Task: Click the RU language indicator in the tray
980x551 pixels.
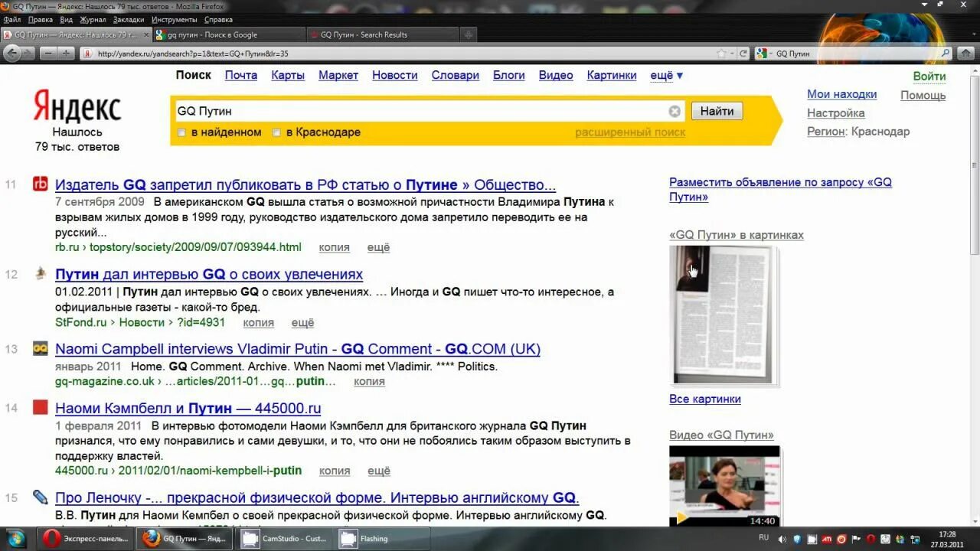Action: click(x=763, y=538)
